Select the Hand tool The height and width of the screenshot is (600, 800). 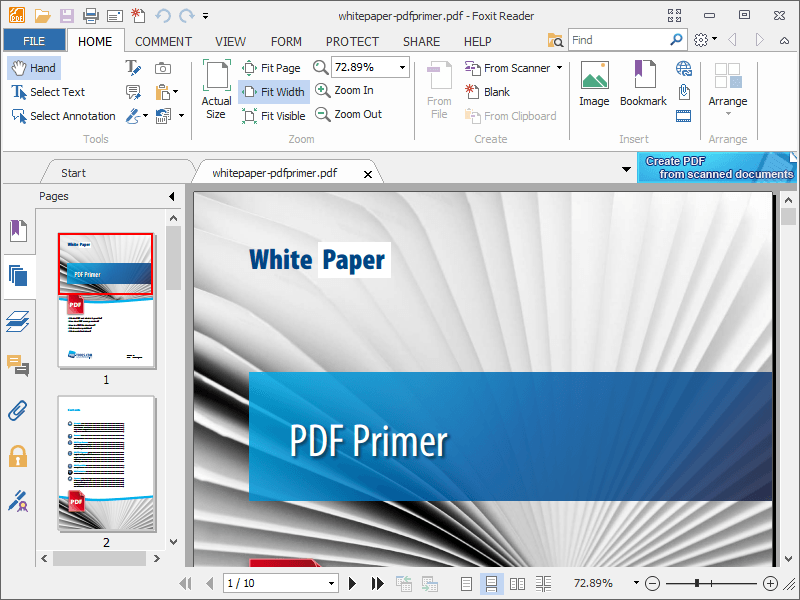tap(33, 68)
